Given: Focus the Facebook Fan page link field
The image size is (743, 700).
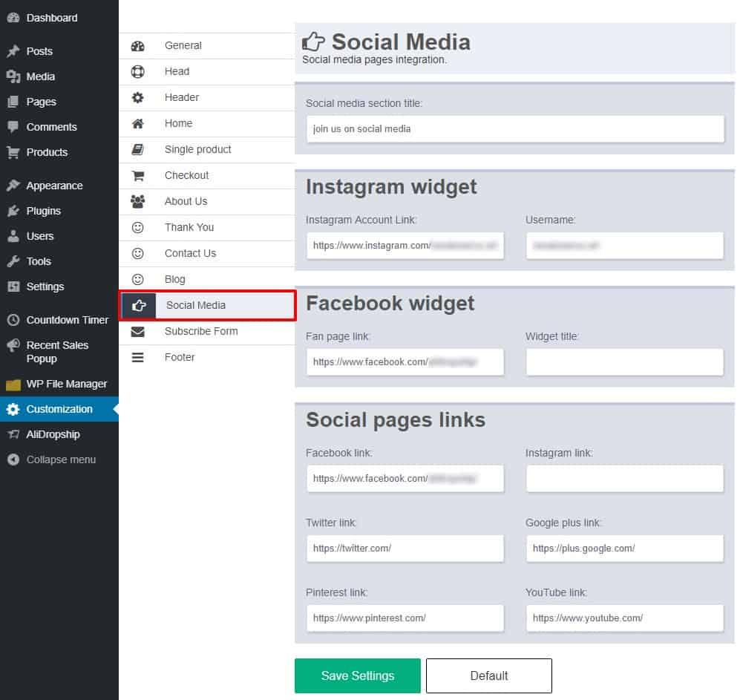Looking at the screenshot, I should [x=405, y=362].
